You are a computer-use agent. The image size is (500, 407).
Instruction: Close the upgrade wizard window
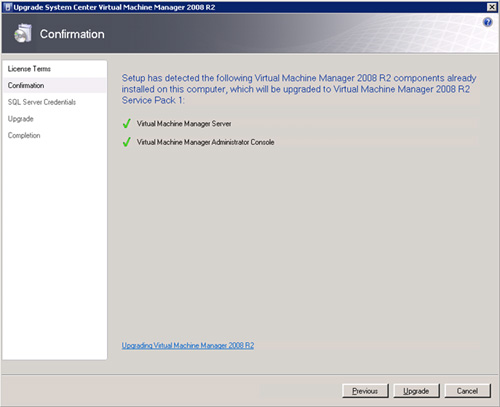click(x=492, y=7)
